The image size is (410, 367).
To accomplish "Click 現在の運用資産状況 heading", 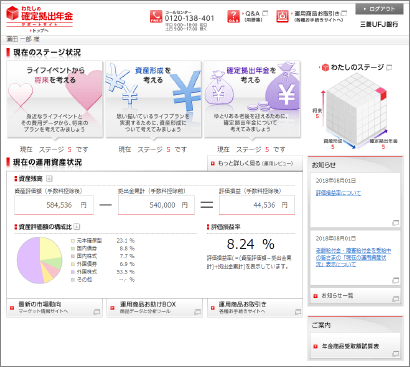I will pyautogui.click(x=47, y=162).
